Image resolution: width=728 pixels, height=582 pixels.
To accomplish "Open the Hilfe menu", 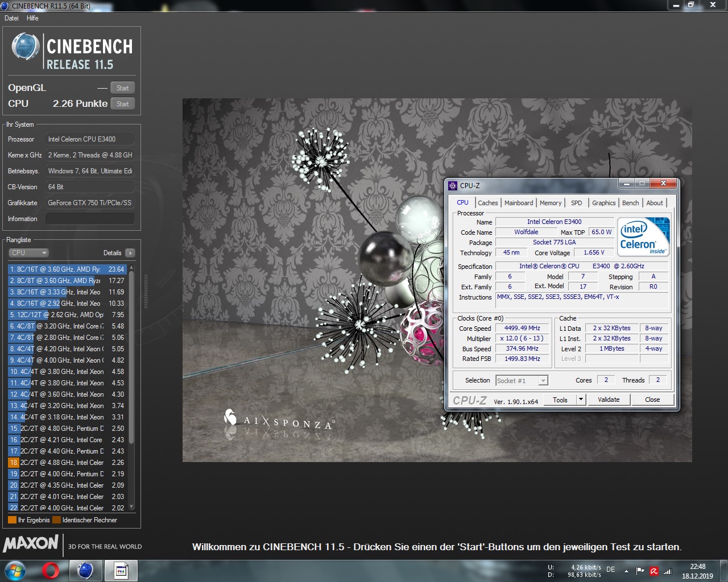I will (x=32, y=18).
